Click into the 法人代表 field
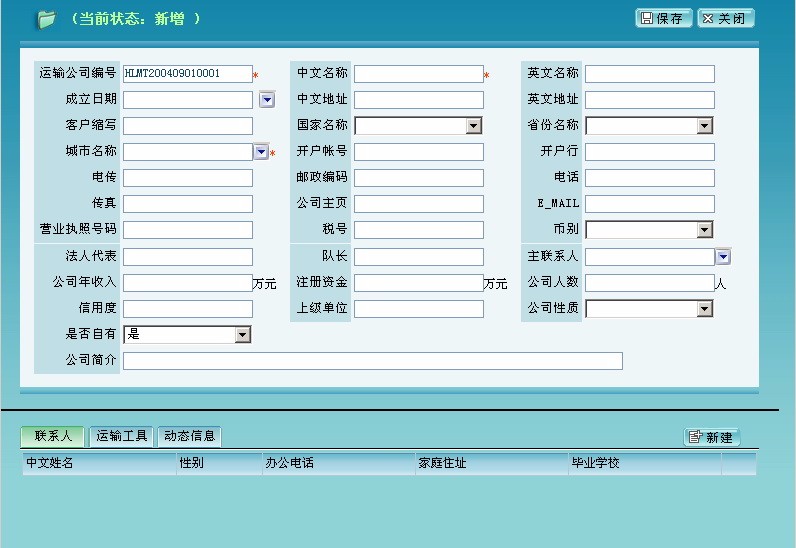The image size is (796, 548). point(188,256)
